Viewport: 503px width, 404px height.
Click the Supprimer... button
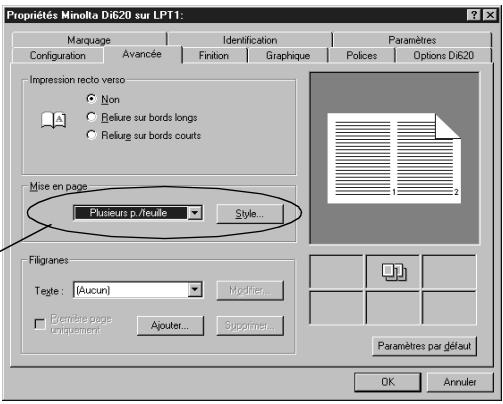pyautogui.click(x=250, y=326)
